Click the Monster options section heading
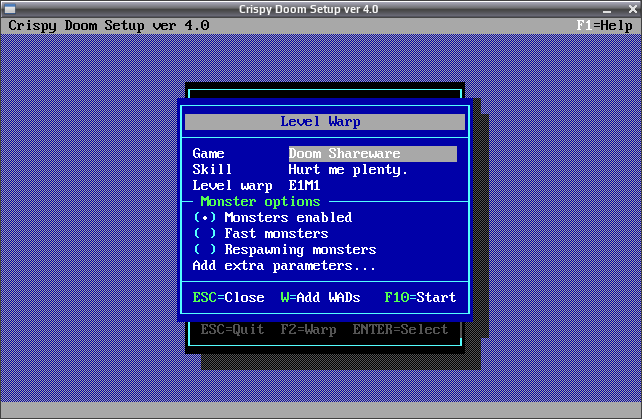The height and width of the screenshot is (419, 642). (260, 202)
